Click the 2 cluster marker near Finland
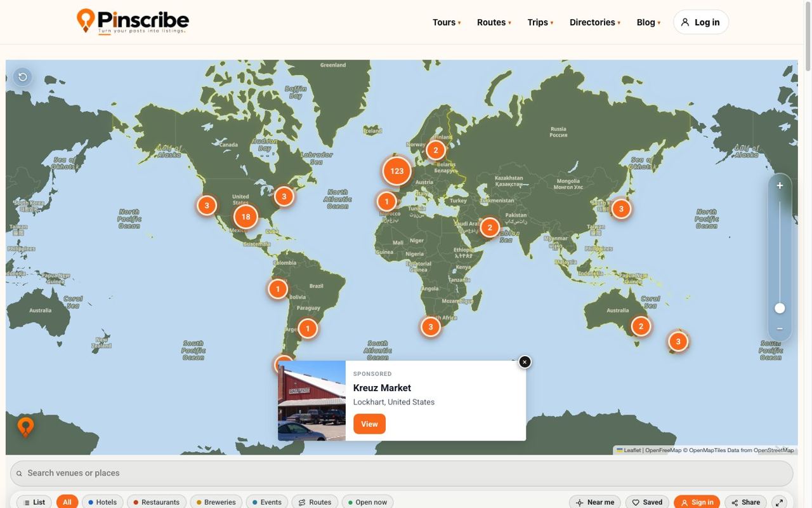Viewport: 812px width, 508px height. [x=435, y=150]
